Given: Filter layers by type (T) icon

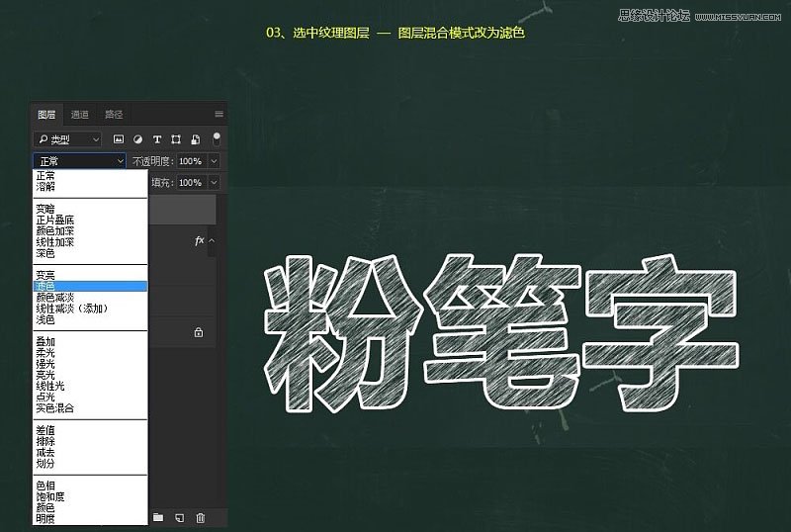Looking at the screenshot, I should 157,139.
